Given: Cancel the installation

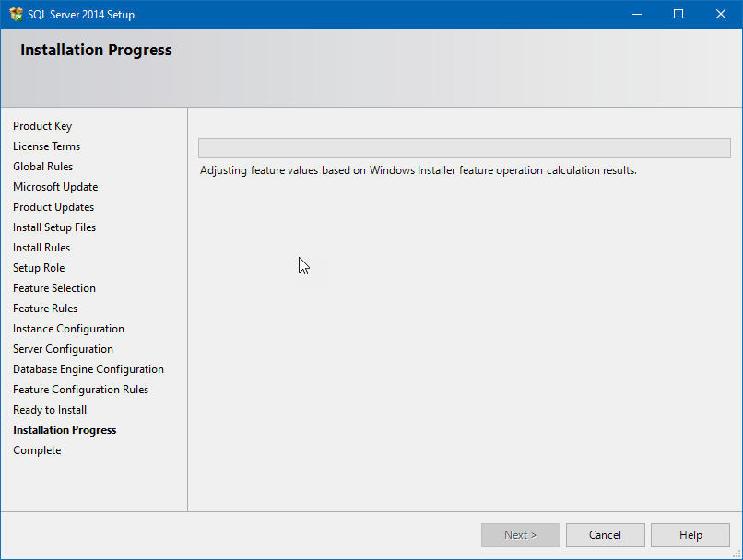Looking at the screenshot, I should (605, 535).
